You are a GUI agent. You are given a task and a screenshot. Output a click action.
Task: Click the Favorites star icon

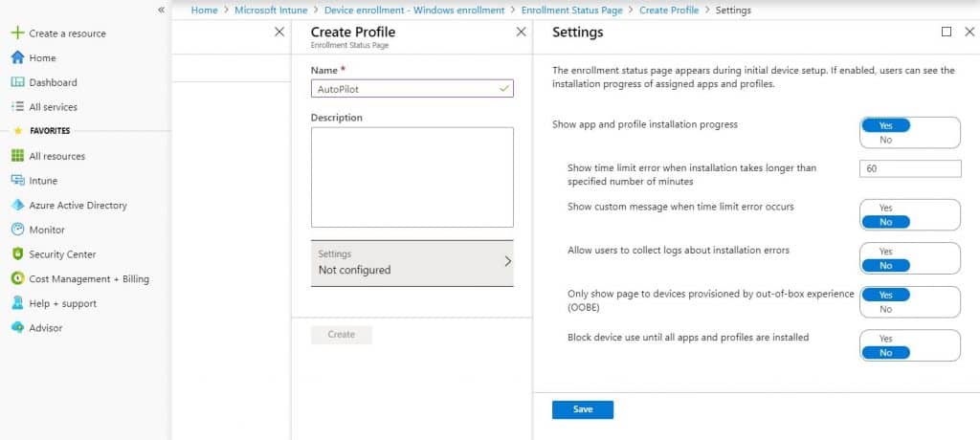(x=18, y=131)
